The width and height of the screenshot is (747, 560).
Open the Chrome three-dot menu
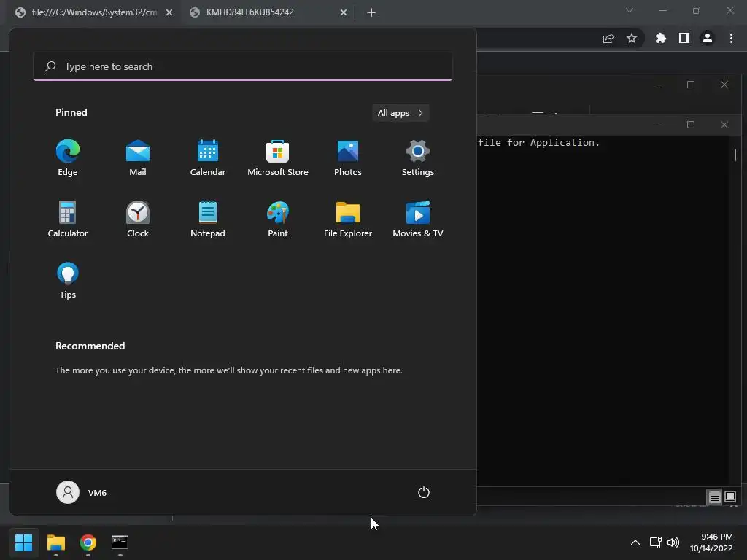[x=731, y=38]
